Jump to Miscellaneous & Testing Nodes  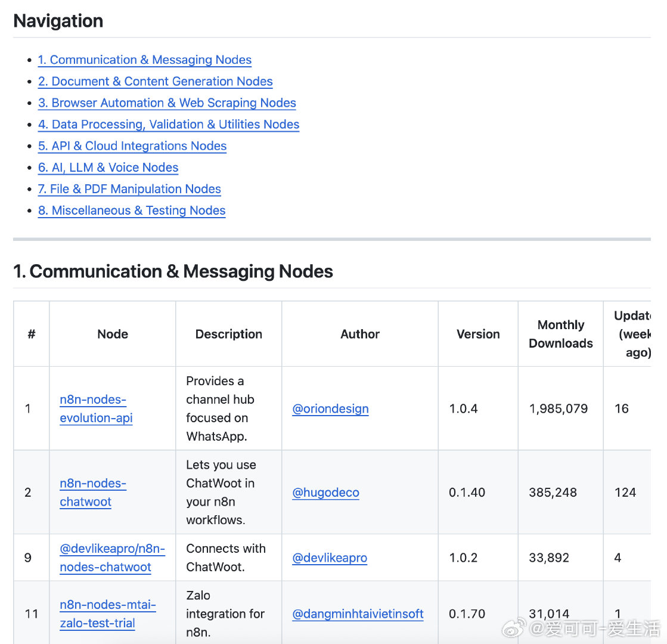(132, 210)
